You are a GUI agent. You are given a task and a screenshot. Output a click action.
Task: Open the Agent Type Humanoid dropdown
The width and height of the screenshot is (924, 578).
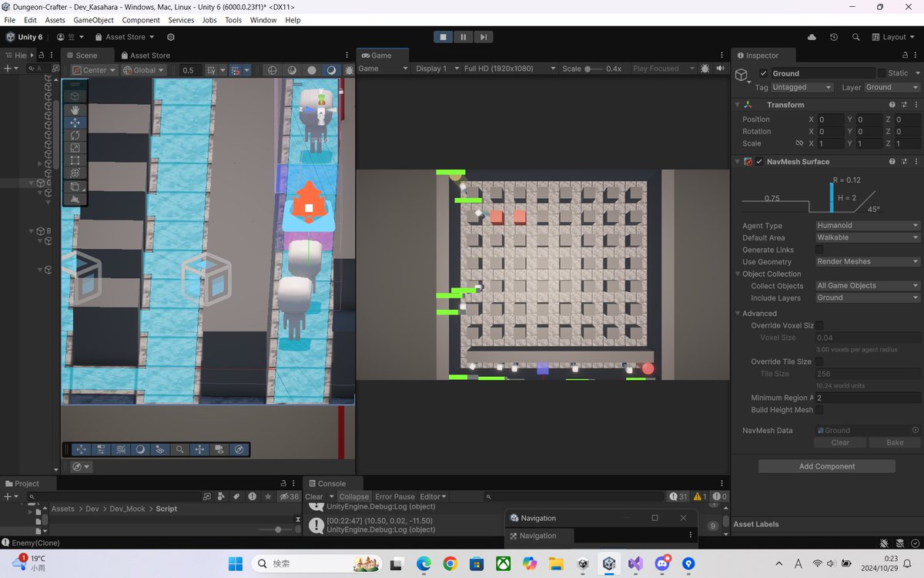coord(868,226)
